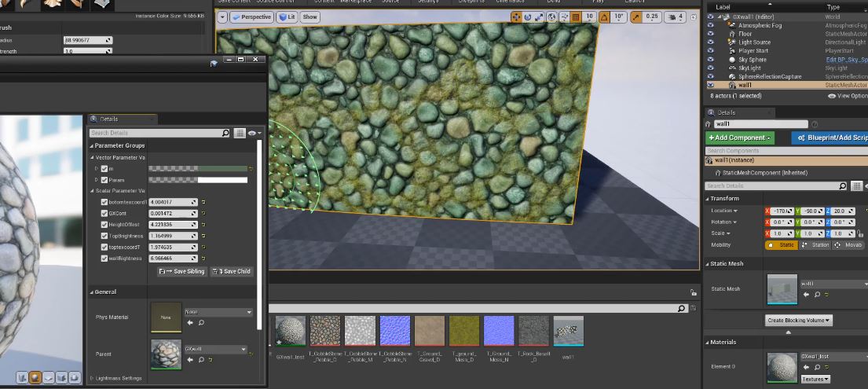868x389 pixels.
Task: Select the rotate gizmo tool in viewport
Action: tap(528, 17)
